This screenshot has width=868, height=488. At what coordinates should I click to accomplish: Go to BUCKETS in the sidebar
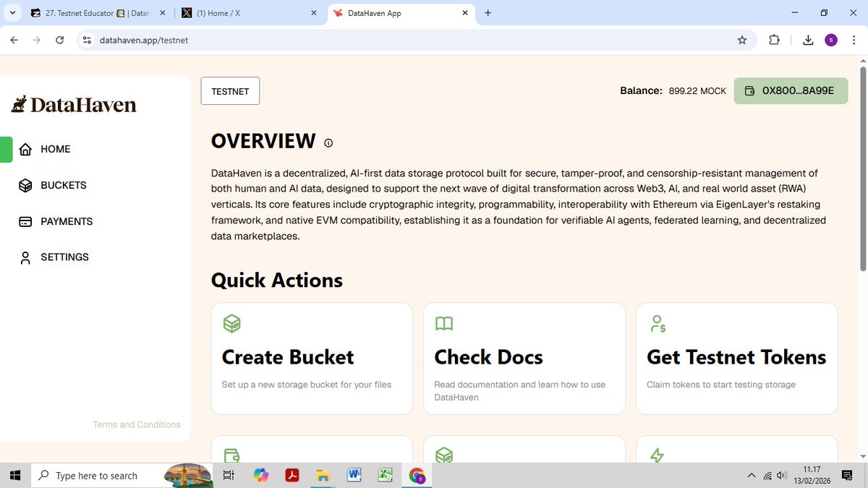coord(64,186)
